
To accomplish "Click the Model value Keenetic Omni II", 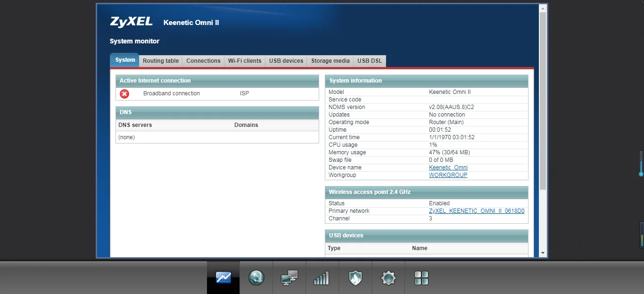I will [x=450, y=92].
